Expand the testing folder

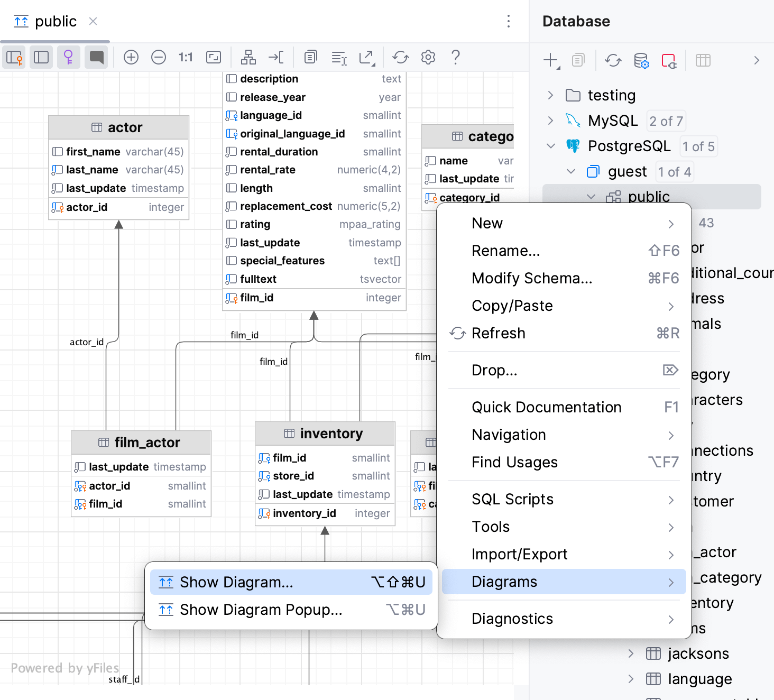coord(551,95)
